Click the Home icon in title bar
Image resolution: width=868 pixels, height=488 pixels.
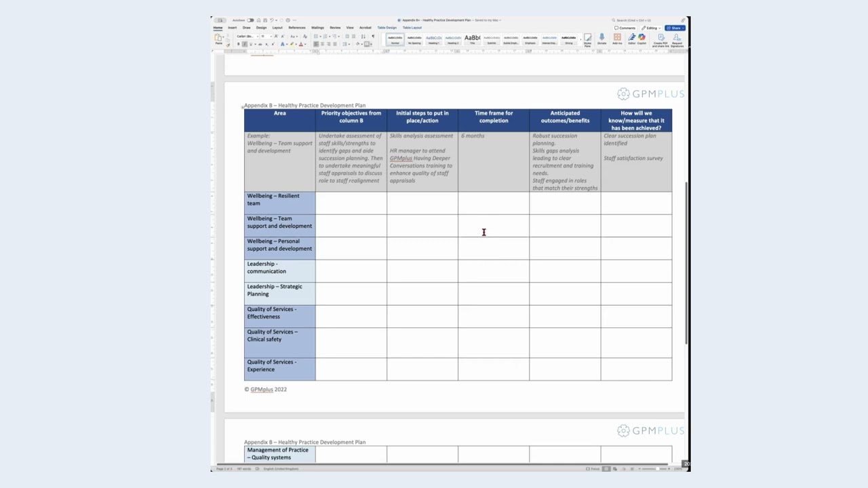pos(258,20)
